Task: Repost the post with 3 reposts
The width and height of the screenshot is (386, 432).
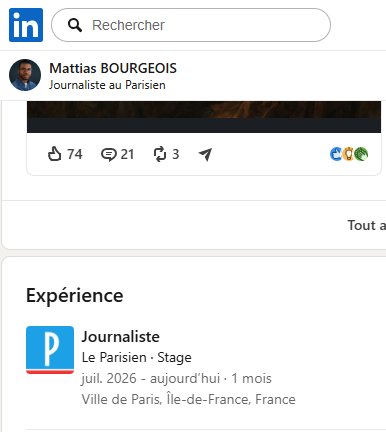Action: click(x=160, y=154)
